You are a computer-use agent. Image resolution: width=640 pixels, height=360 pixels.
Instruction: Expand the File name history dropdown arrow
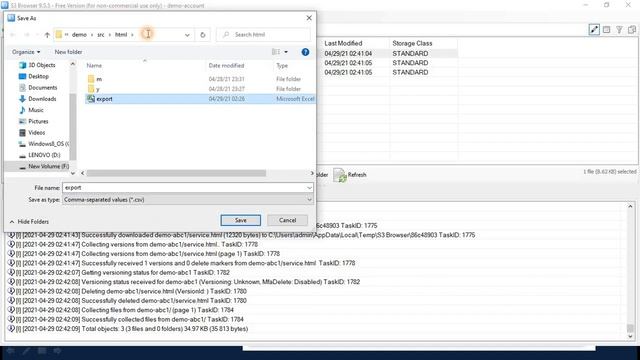(309, 188)
